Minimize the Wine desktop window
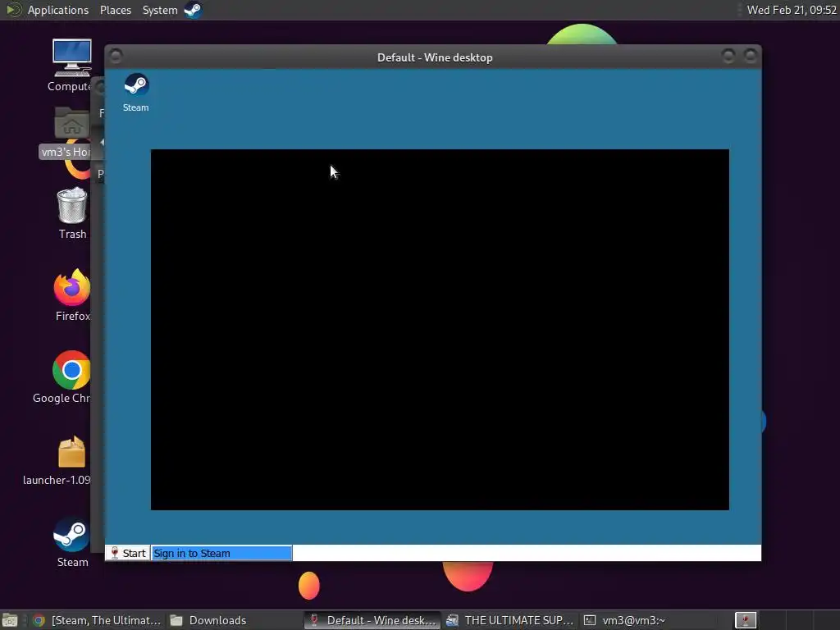Image resolution: width=840 pixels, height=630 pixels. click(728, 56)
